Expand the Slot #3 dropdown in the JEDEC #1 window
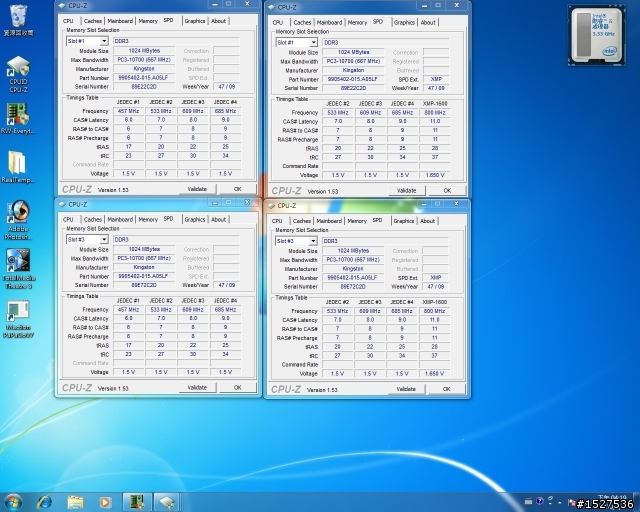The height and width of the screenshot is (512, 640). click(x=104, y=239)
